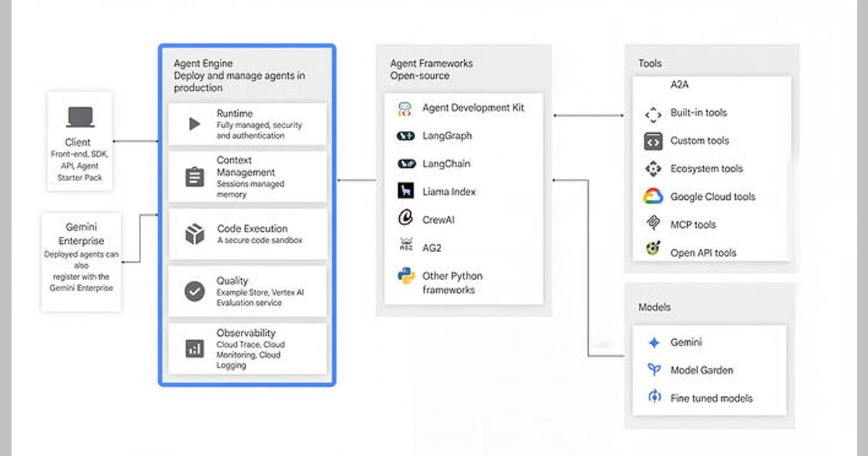Click the 'Agent Frameworks Open-source' heading
Viewport: 868px width, 456px height.
(x=431, y=69)
